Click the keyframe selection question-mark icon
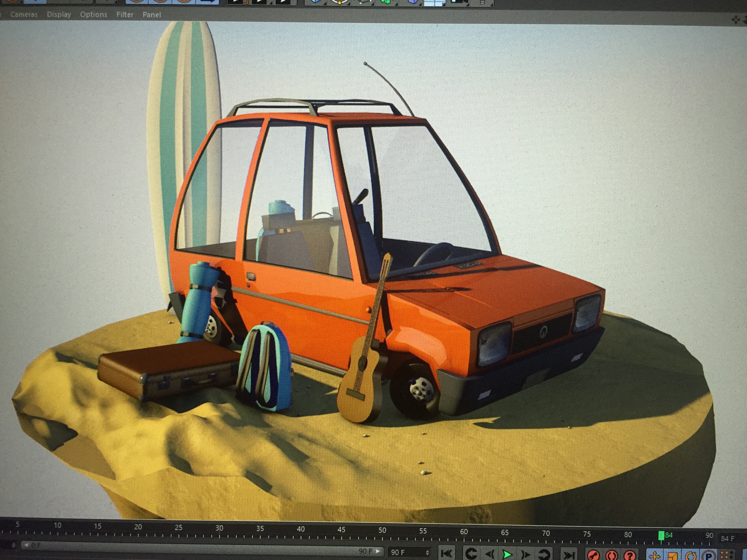This screenshot has height=560, width=747. 630,555
